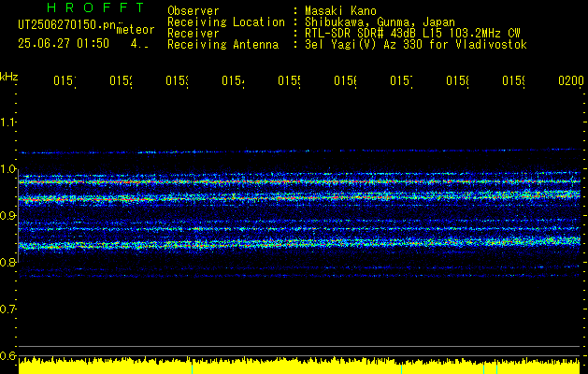Click the date stamp 25.06.27 01:50
The height and width of the screenshot is (374, 588).
pyautogui.click(x=64, y=44)
